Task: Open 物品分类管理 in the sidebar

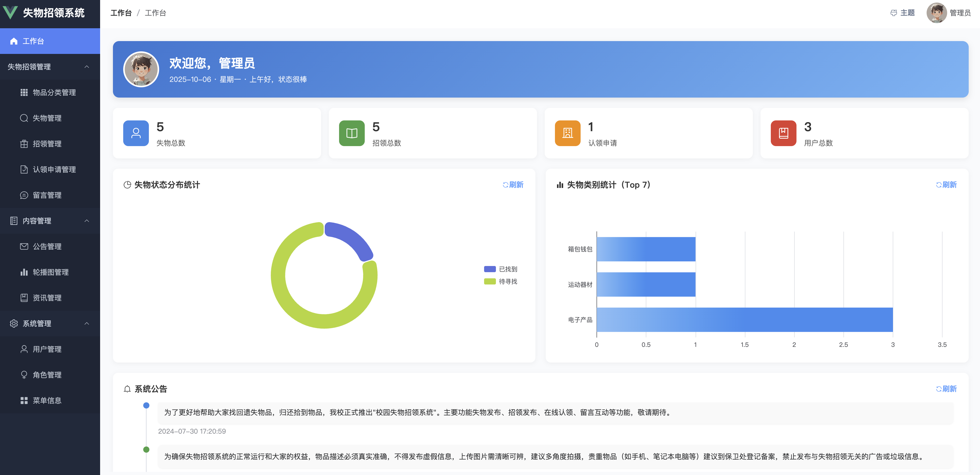Action: coord(54,92)
